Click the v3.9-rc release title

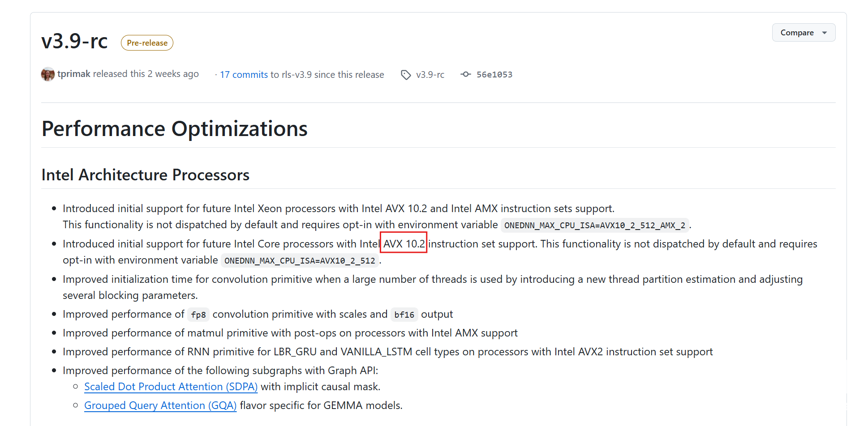[x=74, y=41]
